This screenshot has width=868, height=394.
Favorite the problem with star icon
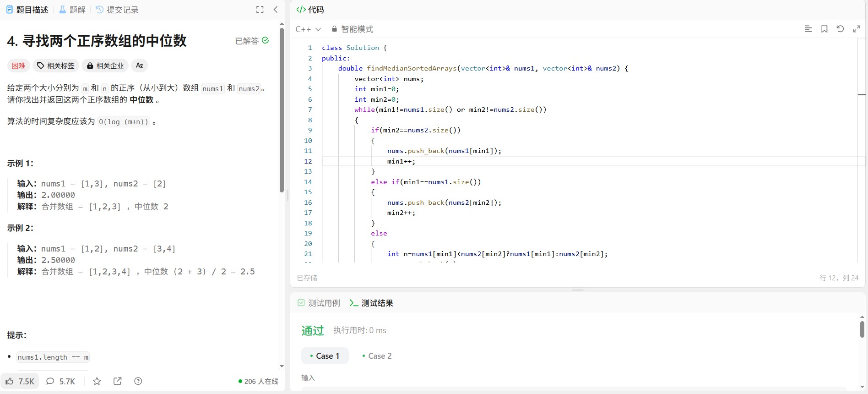tap(97, 381)
